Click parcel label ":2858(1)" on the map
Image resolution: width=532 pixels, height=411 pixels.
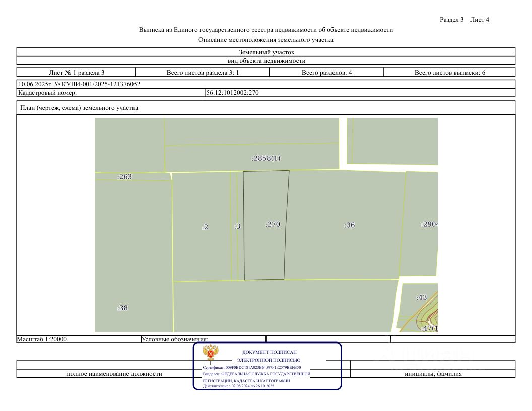266,158
